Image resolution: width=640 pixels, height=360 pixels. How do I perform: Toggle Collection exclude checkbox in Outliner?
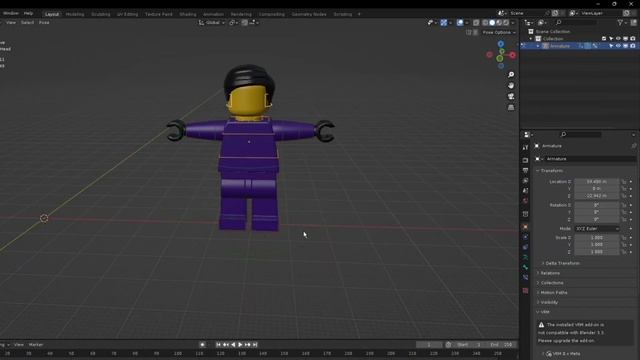click(604, 39)
